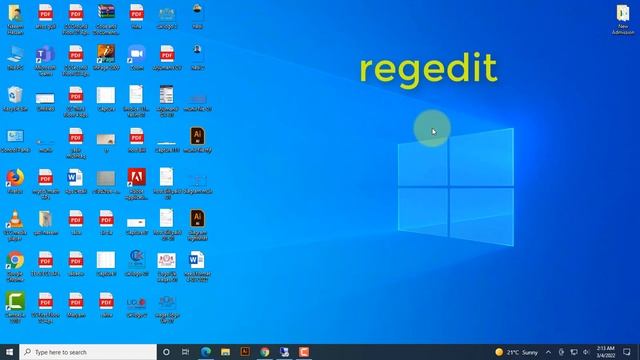Select the user folder icon at top-left

(15, 19)
